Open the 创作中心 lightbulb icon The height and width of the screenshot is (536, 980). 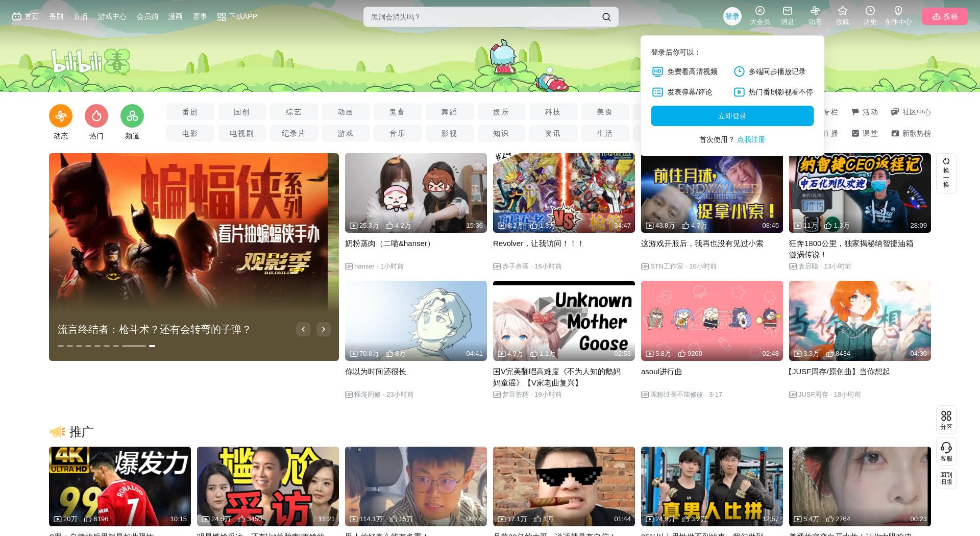[898, 11]
